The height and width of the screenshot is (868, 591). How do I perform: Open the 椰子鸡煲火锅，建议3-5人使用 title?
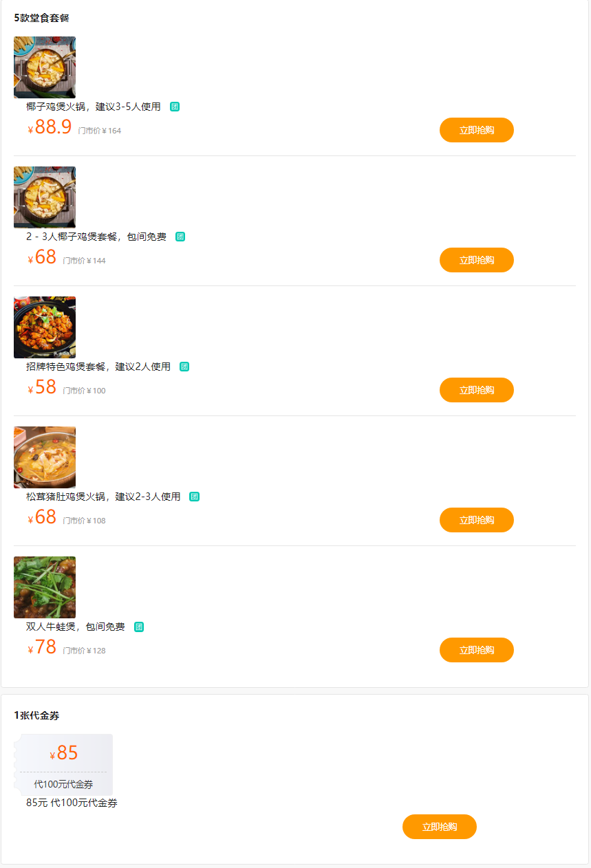click(x=94, y=107)
